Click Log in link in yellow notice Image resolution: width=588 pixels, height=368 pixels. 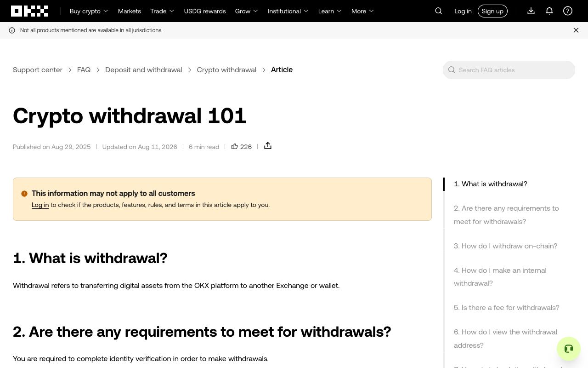coord(40,205)
